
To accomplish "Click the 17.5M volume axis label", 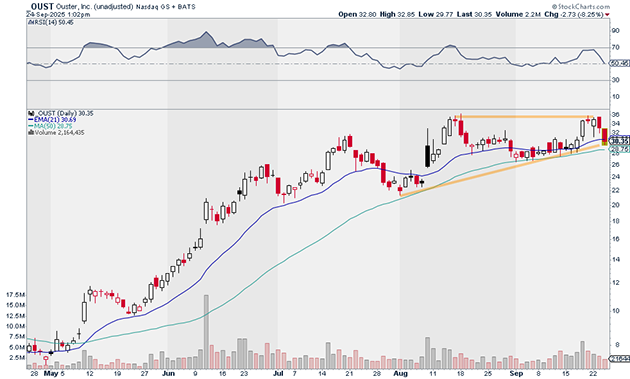I will pos(15,295).
